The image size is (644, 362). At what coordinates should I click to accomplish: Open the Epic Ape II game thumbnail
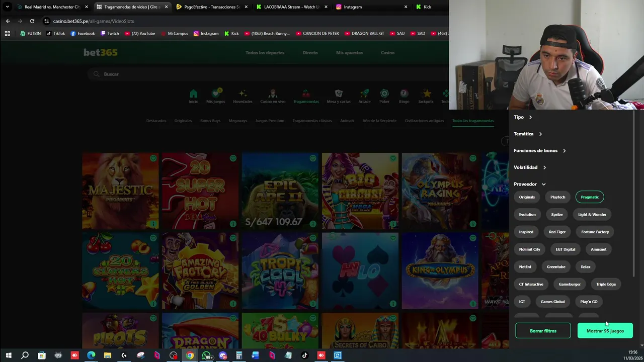click(x=280, y=191)
